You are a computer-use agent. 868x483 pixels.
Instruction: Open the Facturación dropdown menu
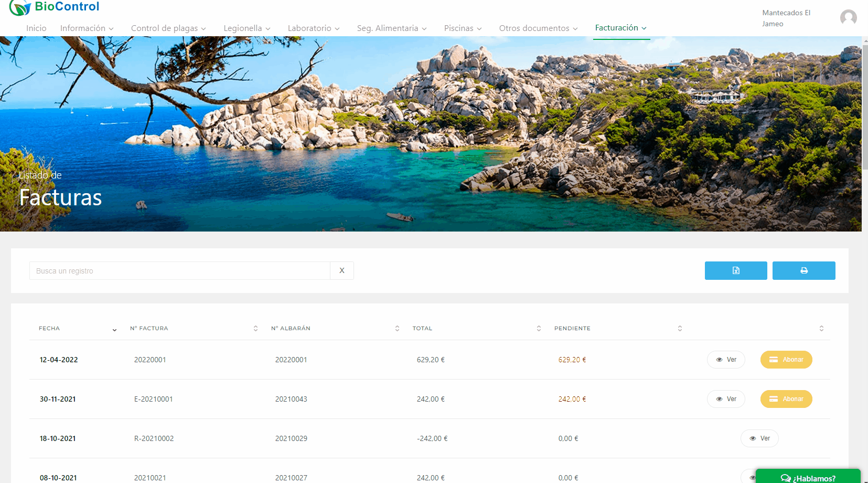coord(620,28)
